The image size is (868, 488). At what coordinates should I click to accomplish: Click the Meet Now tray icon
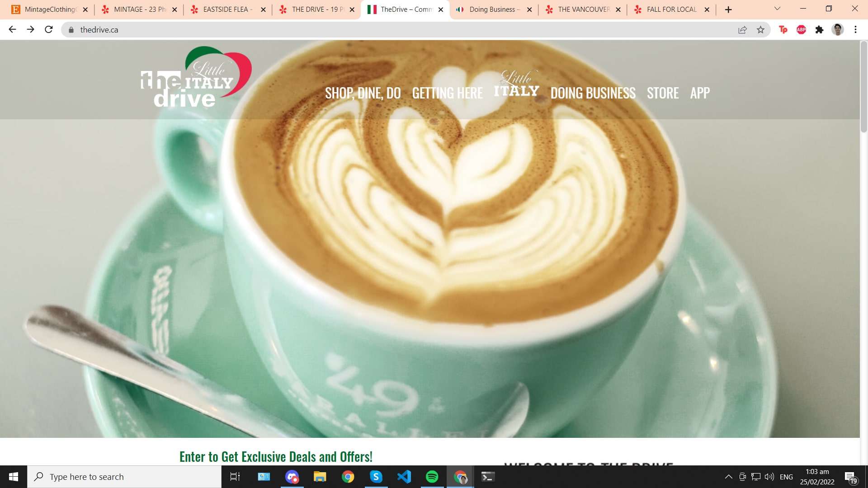742,477
